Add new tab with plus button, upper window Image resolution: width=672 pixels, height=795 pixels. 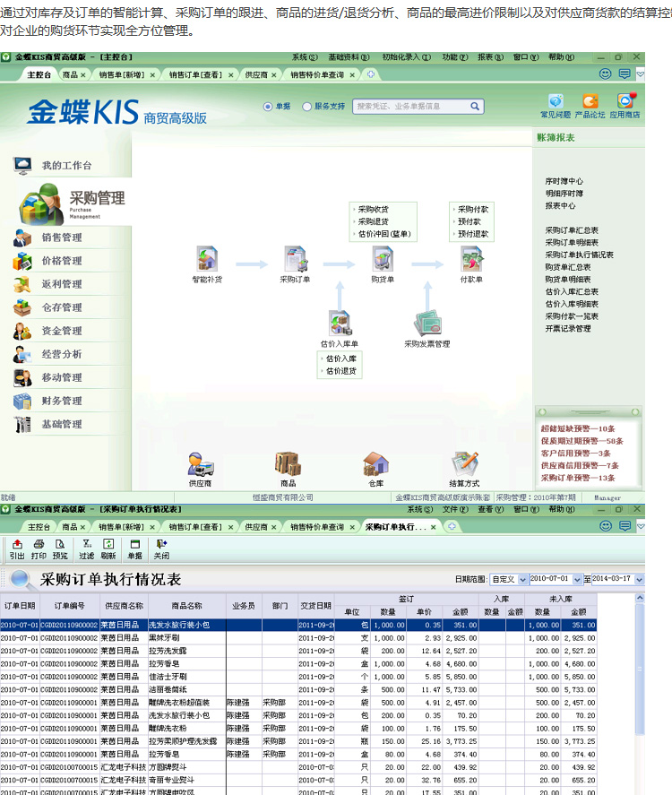(x=371, y=74)
